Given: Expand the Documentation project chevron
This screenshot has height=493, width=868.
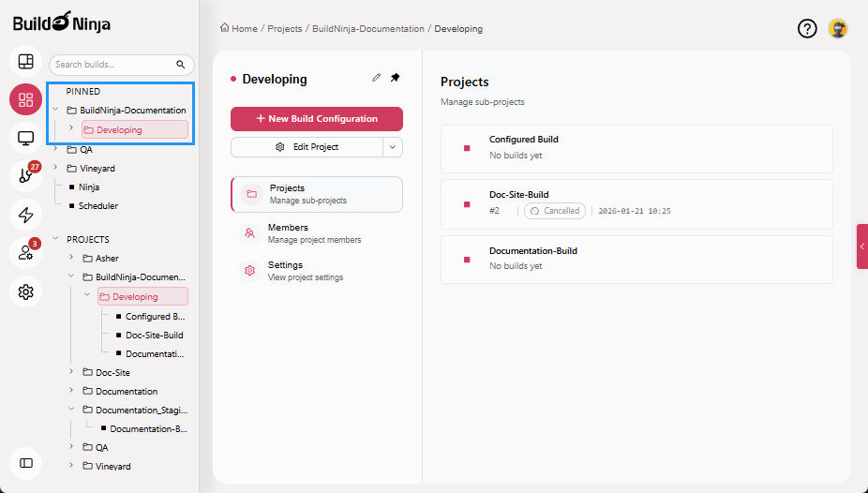Looking at the screenshot, I should tap(71, 391).
